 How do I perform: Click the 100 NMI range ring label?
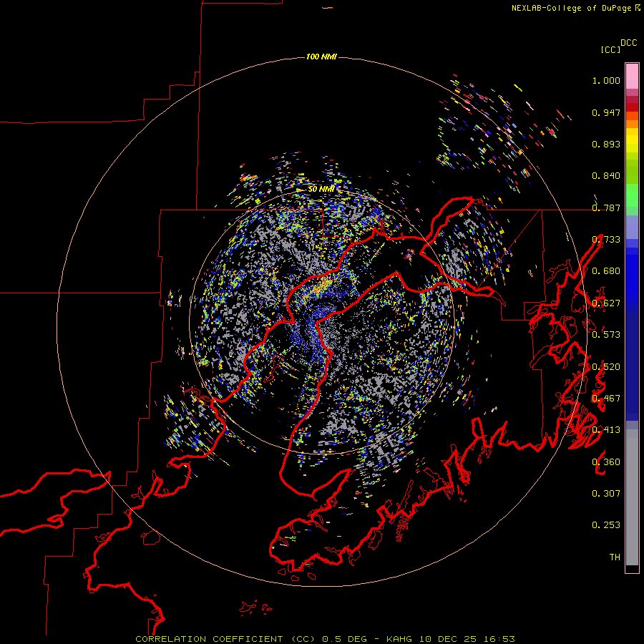(321, 57)
